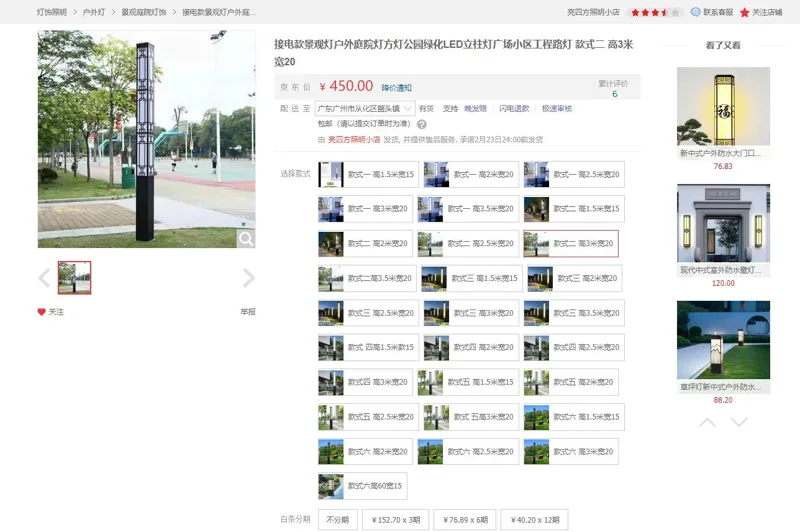This screenshot has width=800, height=532.
Task: Open recommended 现代中式室外防水壁灯 image
Action: coord(723,223)
